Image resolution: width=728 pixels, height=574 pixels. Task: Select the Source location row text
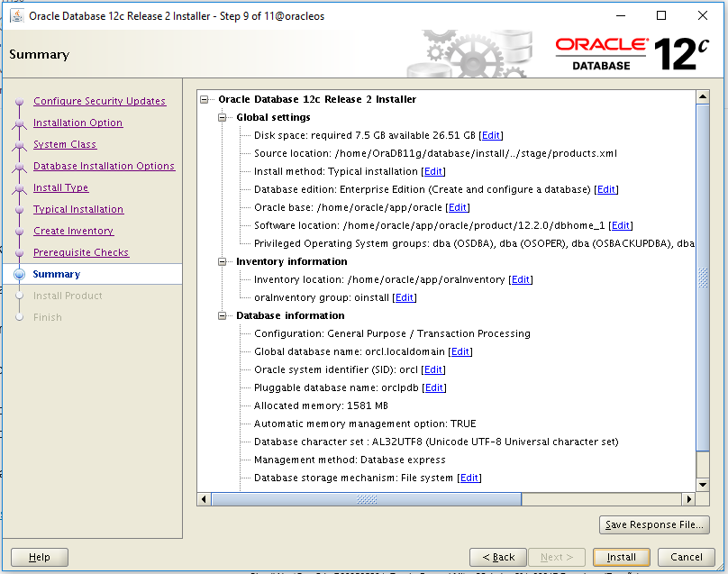click(435, 153)
